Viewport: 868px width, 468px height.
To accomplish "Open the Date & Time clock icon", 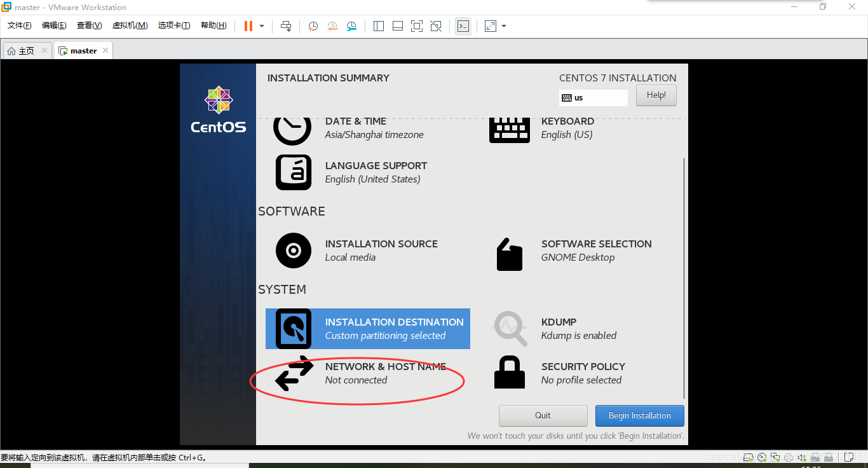I will pyautogui.click(x=292, y=130).
